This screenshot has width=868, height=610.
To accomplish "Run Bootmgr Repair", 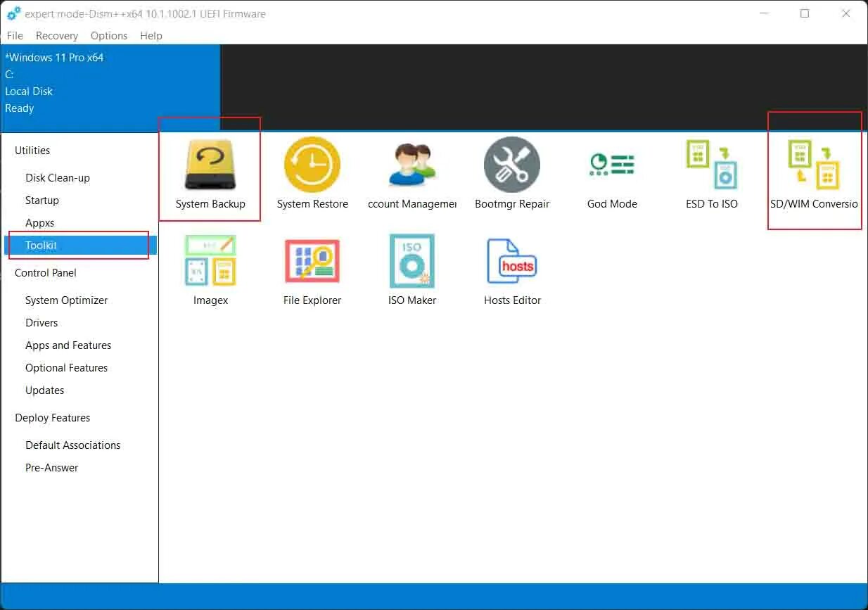I will tap(512, 173).
